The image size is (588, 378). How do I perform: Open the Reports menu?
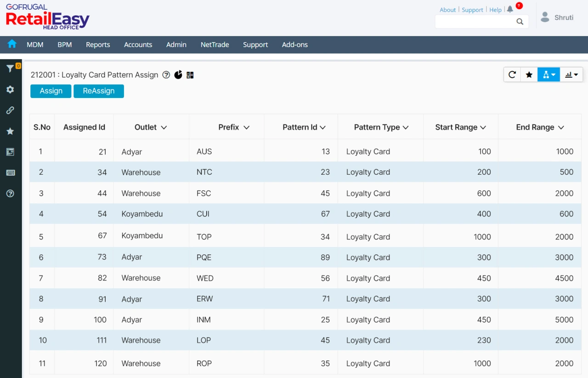coord(98,45)
